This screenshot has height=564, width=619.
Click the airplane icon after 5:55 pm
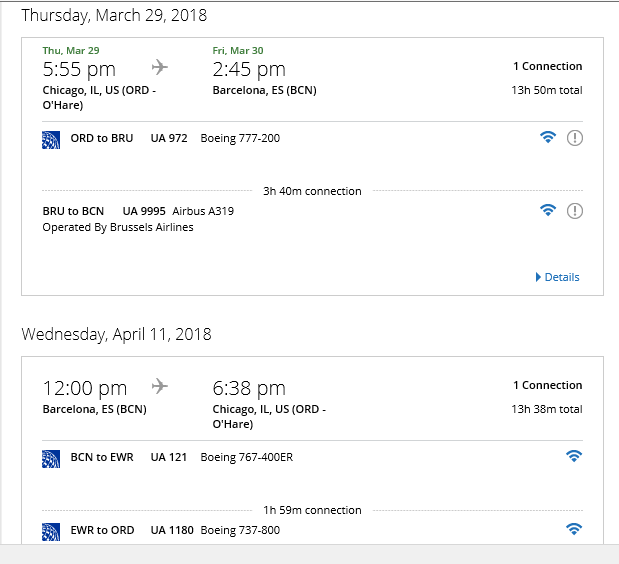[x=160, y=67]
